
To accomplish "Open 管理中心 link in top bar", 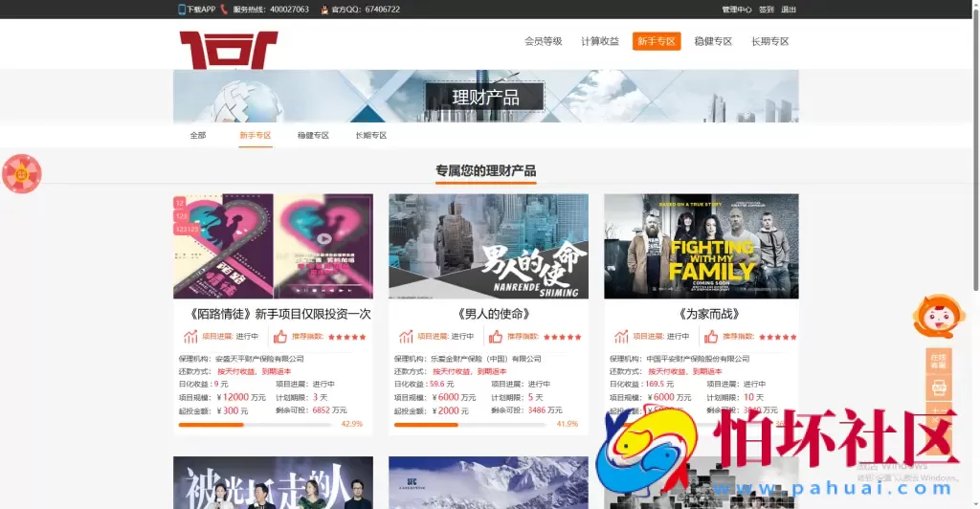I will 737,10.
